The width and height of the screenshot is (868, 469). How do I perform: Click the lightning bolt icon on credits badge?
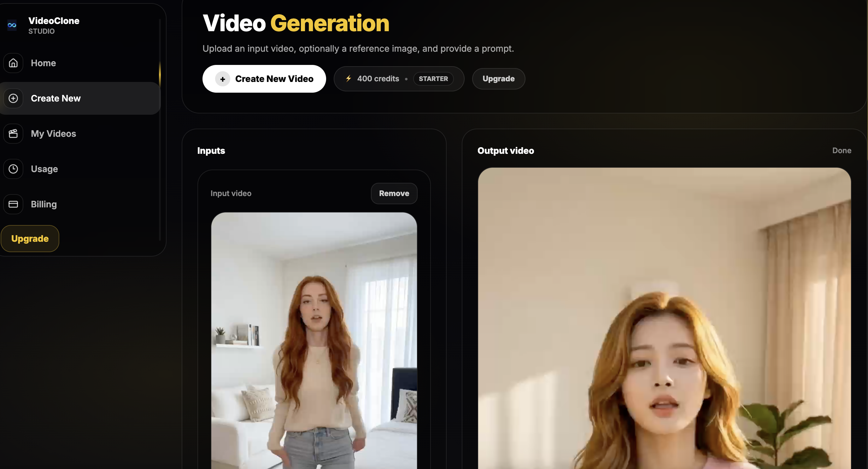point(349,78)
